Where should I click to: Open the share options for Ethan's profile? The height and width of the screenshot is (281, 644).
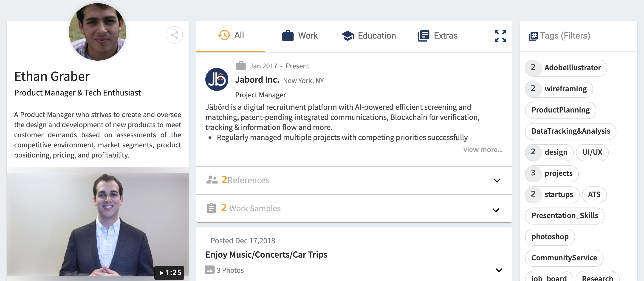174,35
